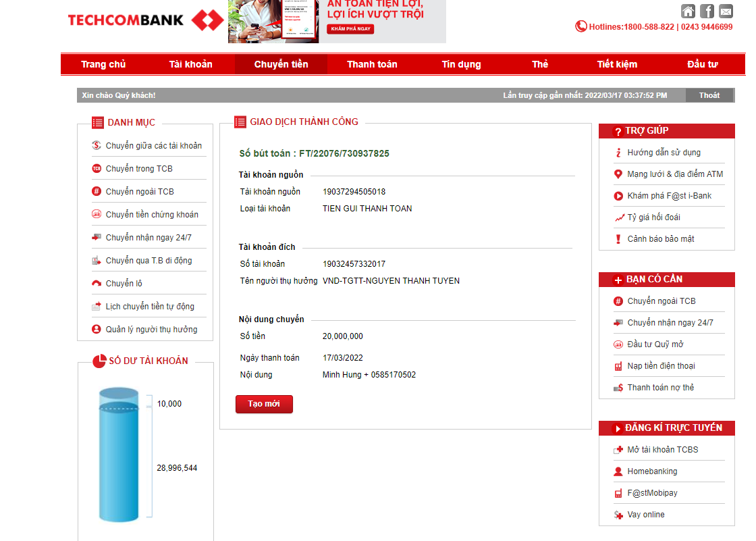The width and height of the screenshot is (756, 541).
Task: Open the Đầu tư menu
Action: pyautogui.click(x=703, y=64)
